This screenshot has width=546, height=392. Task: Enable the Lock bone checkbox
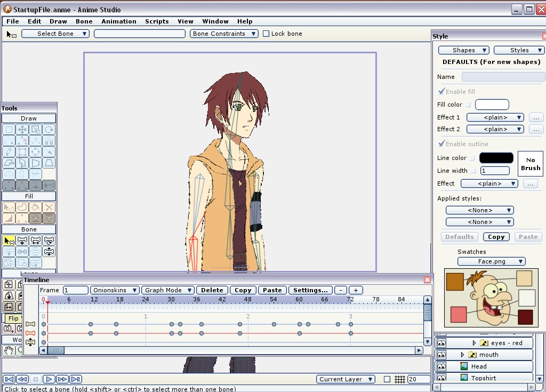click(x=266, y=34)
